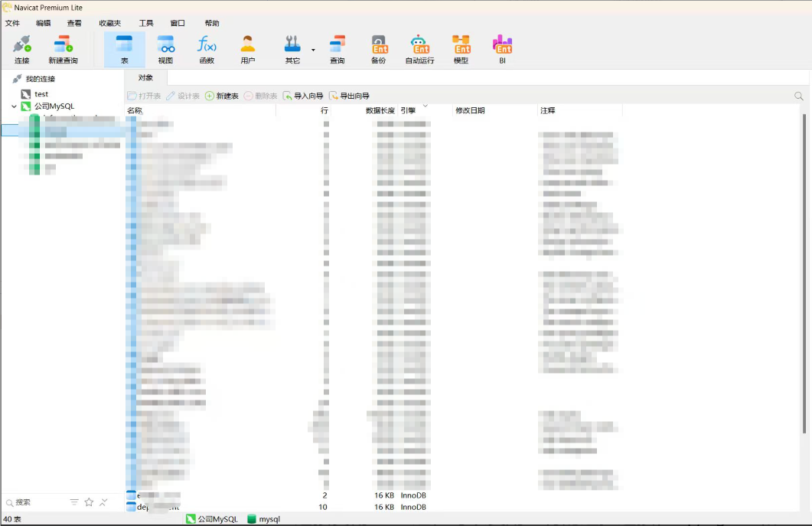Open the 收藏夹 menu
Image resolution: width=812 pixels, height=526 pixels.
(109, 23)
